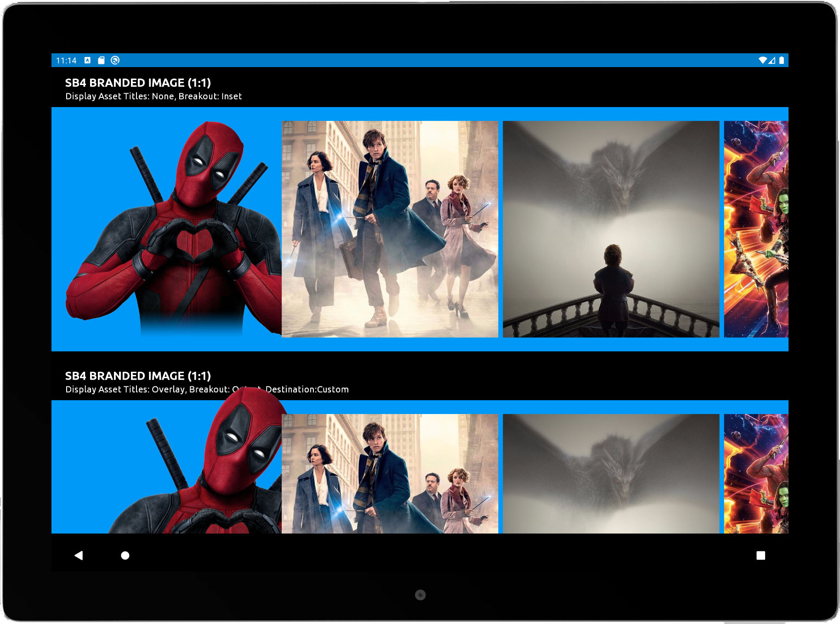This screenshot has height=624, width=840.
Task: Open recent apps with the square button
Action: click(x=761, y=556)
